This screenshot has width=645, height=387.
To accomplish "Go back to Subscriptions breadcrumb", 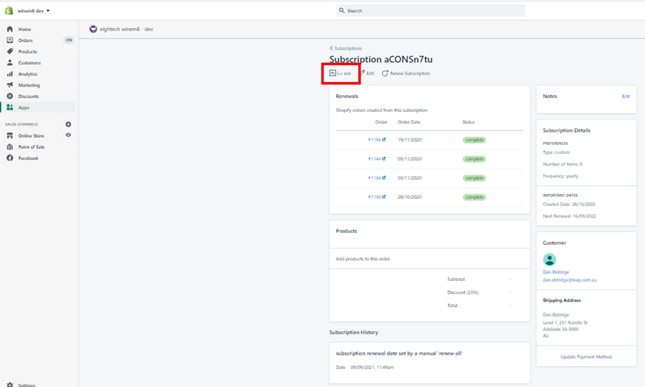I will pyautogui.click(x=346, y=48).
